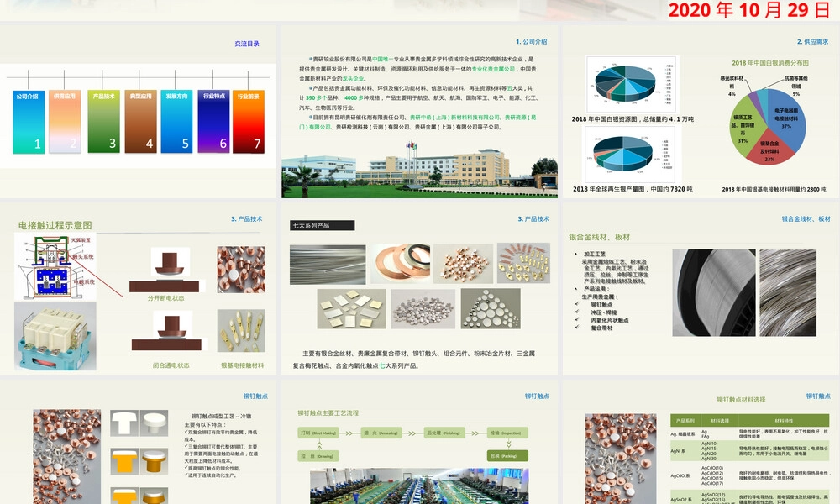Select the orange-red 行业前景 block numbered 7
The width and height of the screenshot is (840, 504).
pyautogui.click(x=249, y=122)
